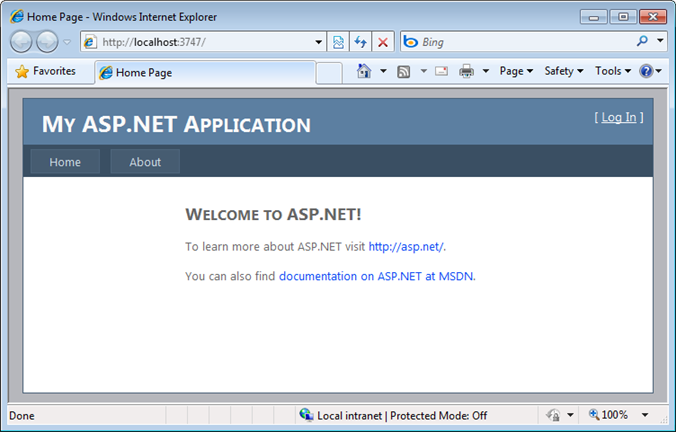Open the Favorites star button
Image resolution: width=676 pixels, height=432 pixels.
pyautogui.click(x=45, y=71)
